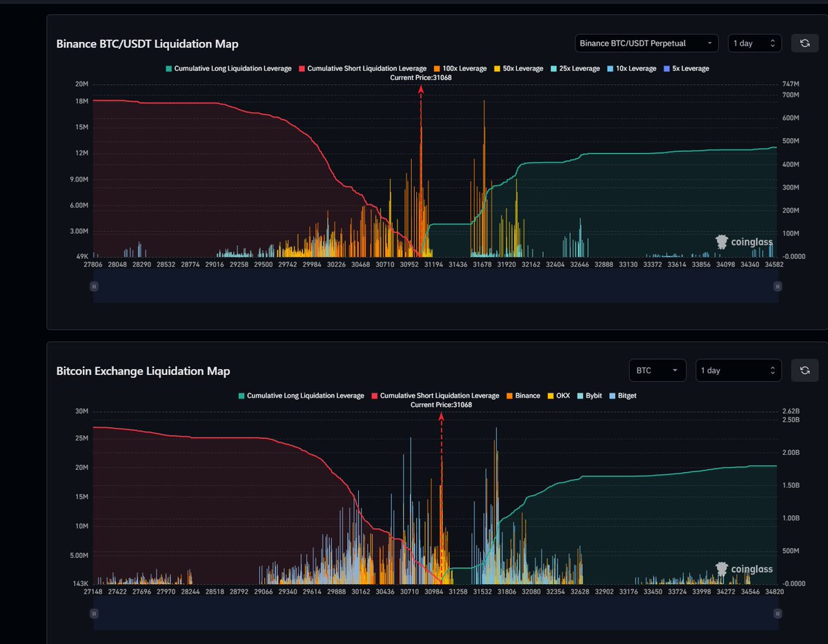Click Current Price:31068 label in Exchange map

[x=441, y=404]
